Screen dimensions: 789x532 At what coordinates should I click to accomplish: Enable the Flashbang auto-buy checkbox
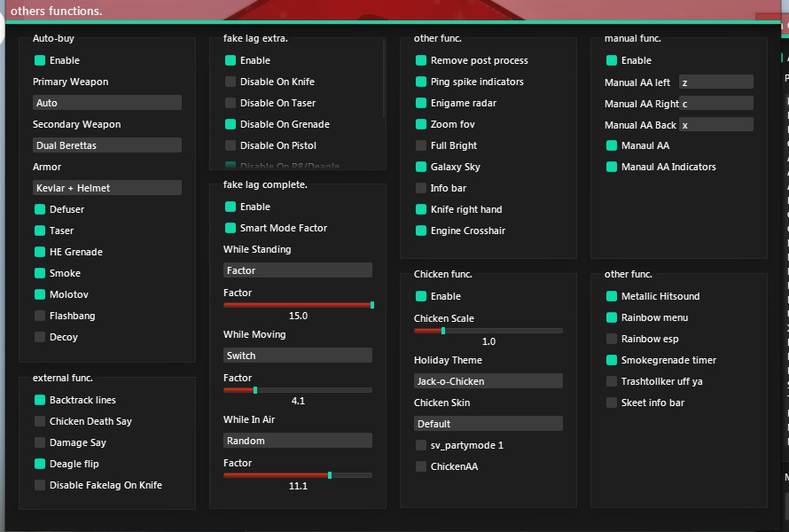(40, 316)
